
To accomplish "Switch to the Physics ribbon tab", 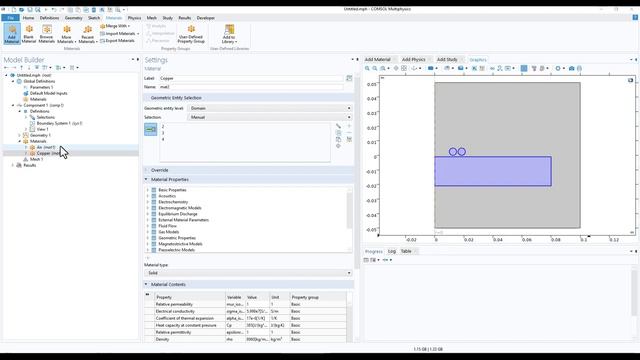I will click(134, 18).
